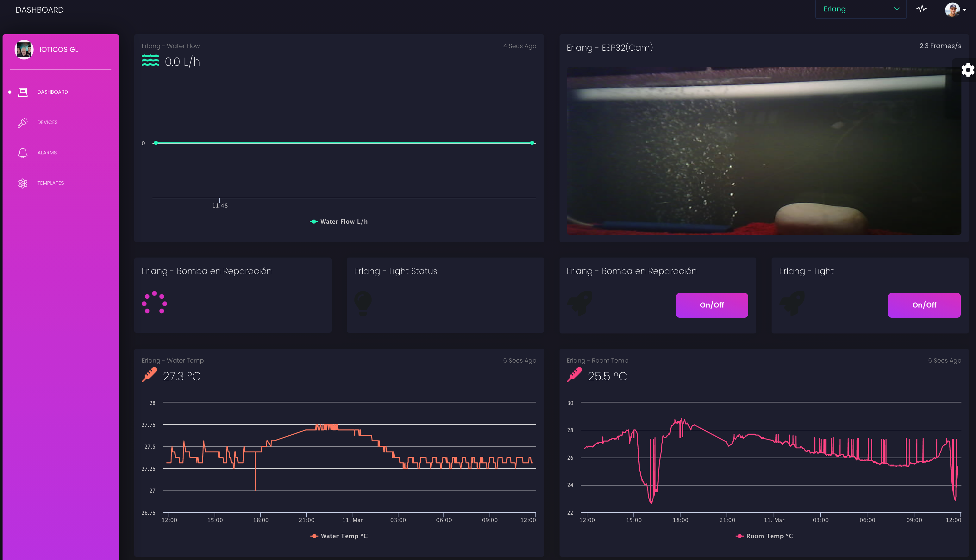Click the IOTICOS GL profile name
The width and height of the screenshot is (976, 560).
click(x=59, y=50)
